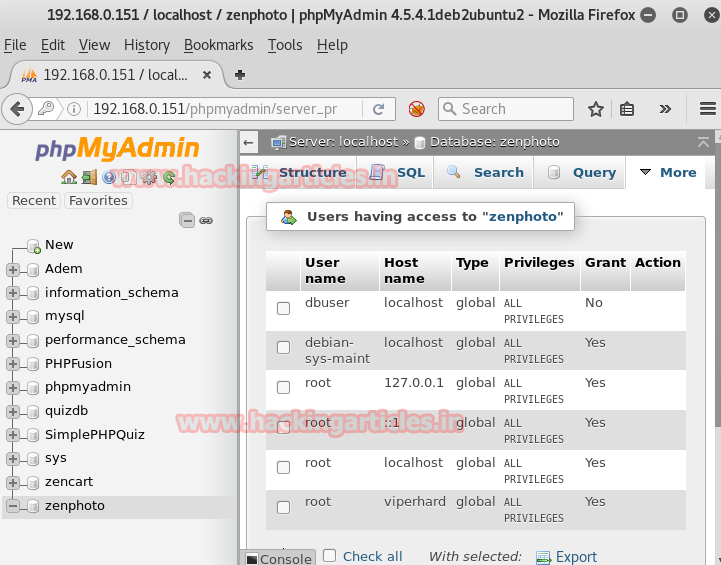The height and width of the screenshot is (565, 721).
Task: Open Firefox hamburger menu
Action: coord(708,109)
